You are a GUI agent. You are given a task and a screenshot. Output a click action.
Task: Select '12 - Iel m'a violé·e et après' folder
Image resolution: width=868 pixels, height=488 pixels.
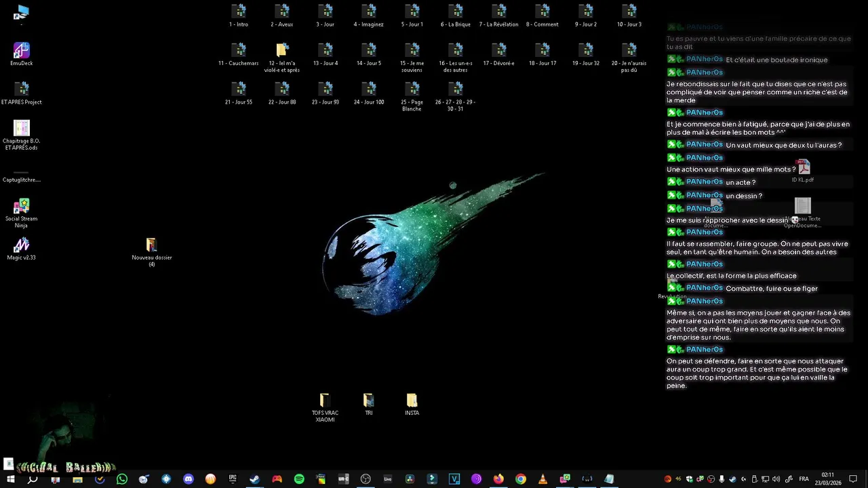(282, 58)
